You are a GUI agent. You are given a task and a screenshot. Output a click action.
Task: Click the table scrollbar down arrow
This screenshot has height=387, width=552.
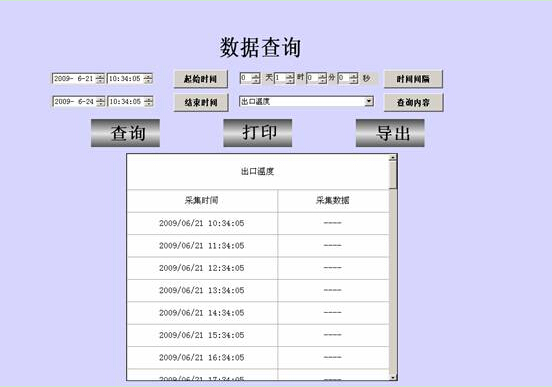393,377
